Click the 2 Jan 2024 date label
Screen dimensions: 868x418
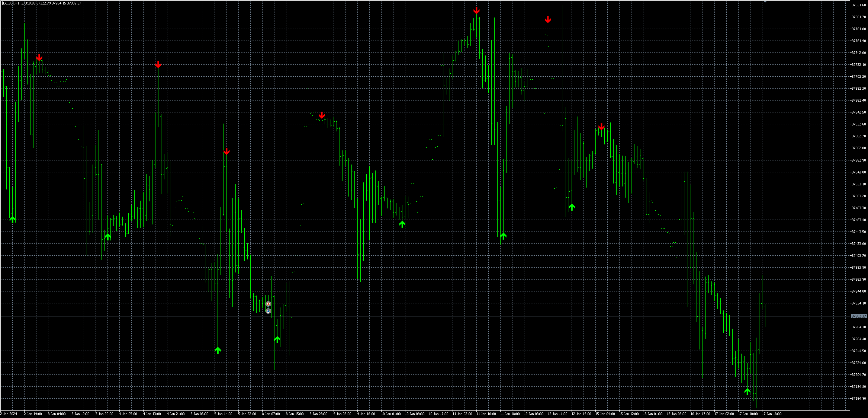9,414
